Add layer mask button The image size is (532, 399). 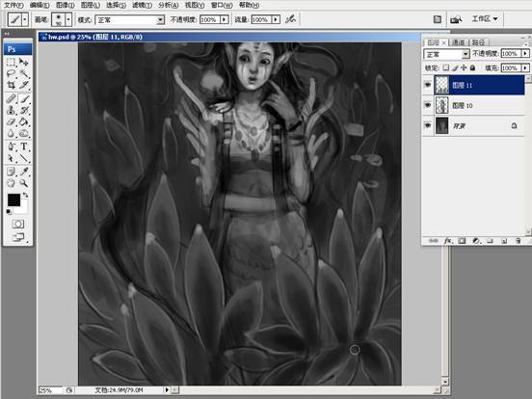coord(462,241)
